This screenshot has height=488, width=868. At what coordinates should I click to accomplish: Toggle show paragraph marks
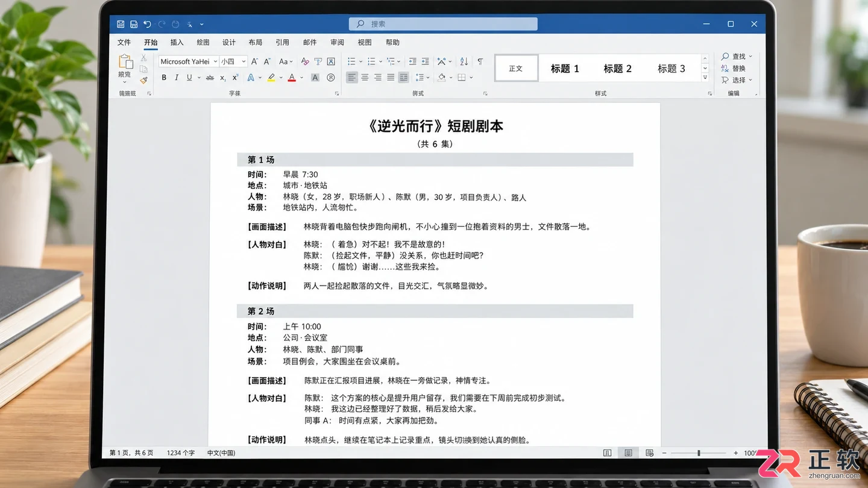pyautogui.click(x=480, y=61)
